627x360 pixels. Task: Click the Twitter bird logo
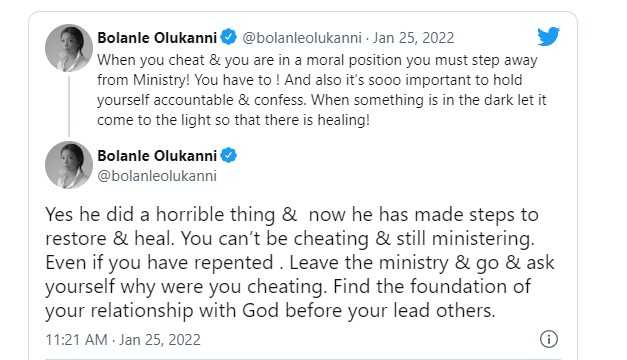(548, 36)
